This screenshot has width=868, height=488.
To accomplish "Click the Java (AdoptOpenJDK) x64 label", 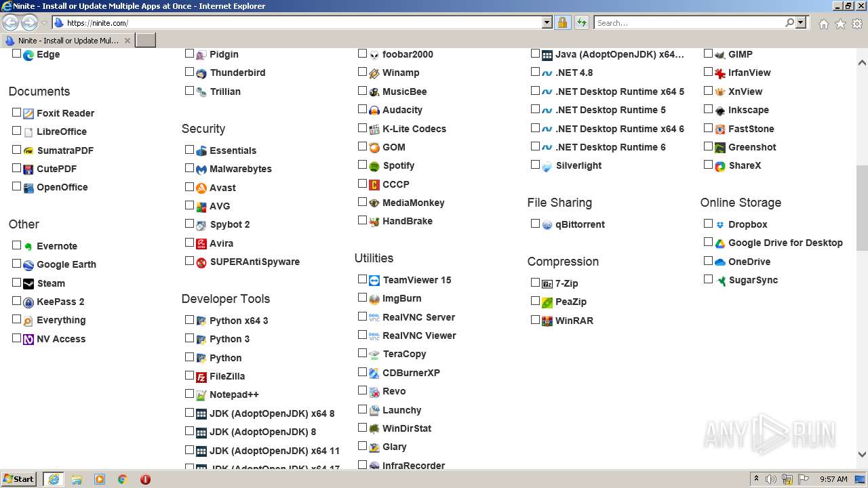I will pos(620,54).
